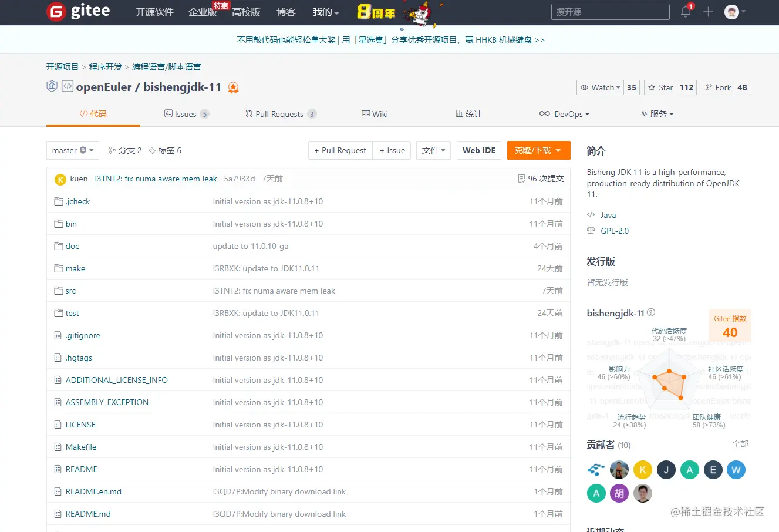The height and width of the screenshot is (532, 779).
Task: Open contributor avatar labeled 胡
Action: 619,493
